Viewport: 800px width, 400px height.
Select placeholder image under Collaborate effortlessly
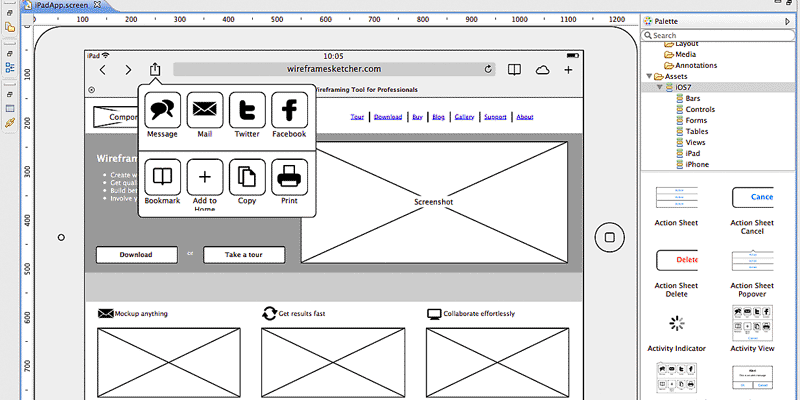(497, 363)
